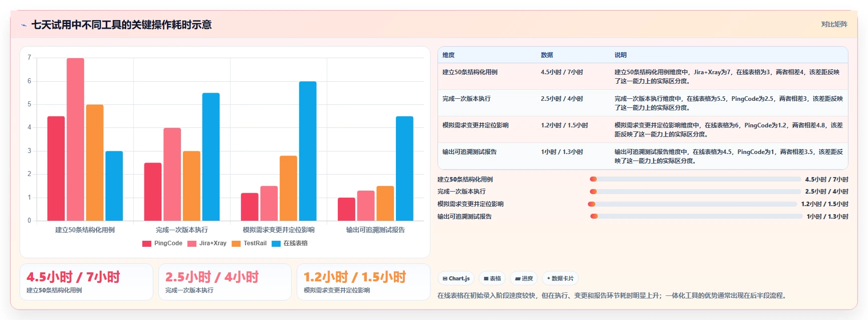Click the 表格 tag chip

(492, 278)
